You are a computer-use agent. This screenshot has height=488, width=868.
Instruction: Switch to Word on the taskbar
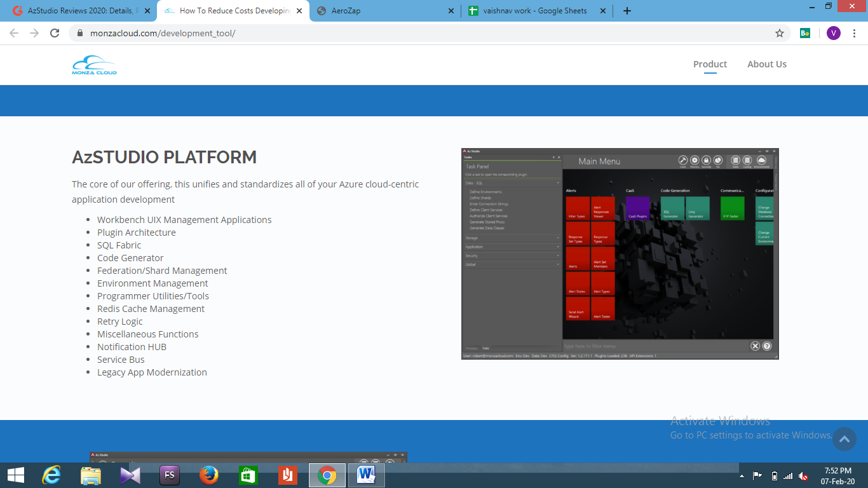click(x=367, y=475)
